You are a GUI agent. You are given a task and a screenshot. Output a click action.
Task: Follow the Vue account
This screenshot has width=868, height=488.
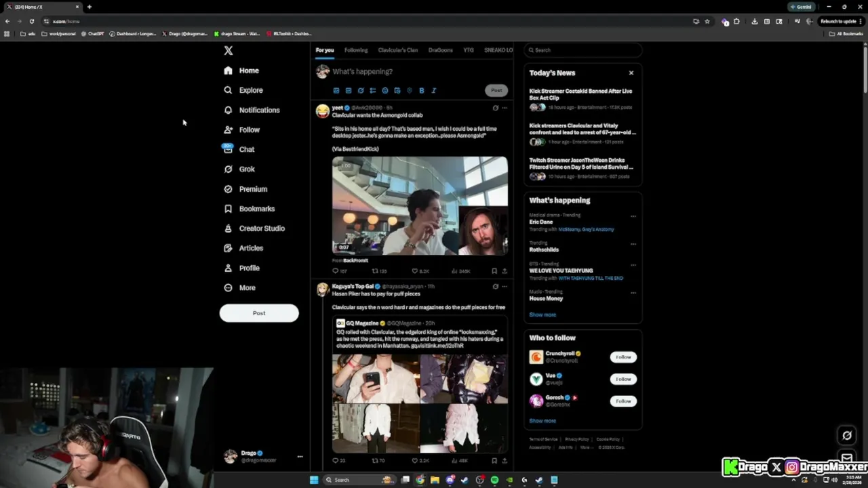[623, 379]
